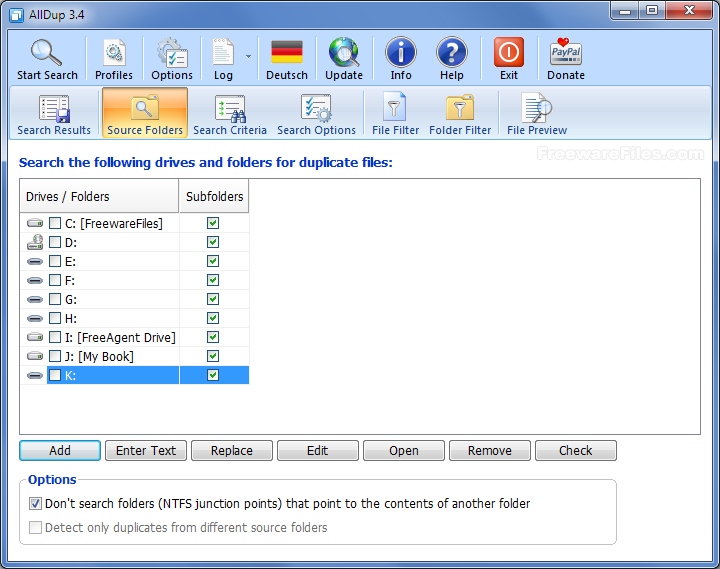Open the Help question mark icon
This screenshot has height=569, width=720.
(x=451, y=52)
